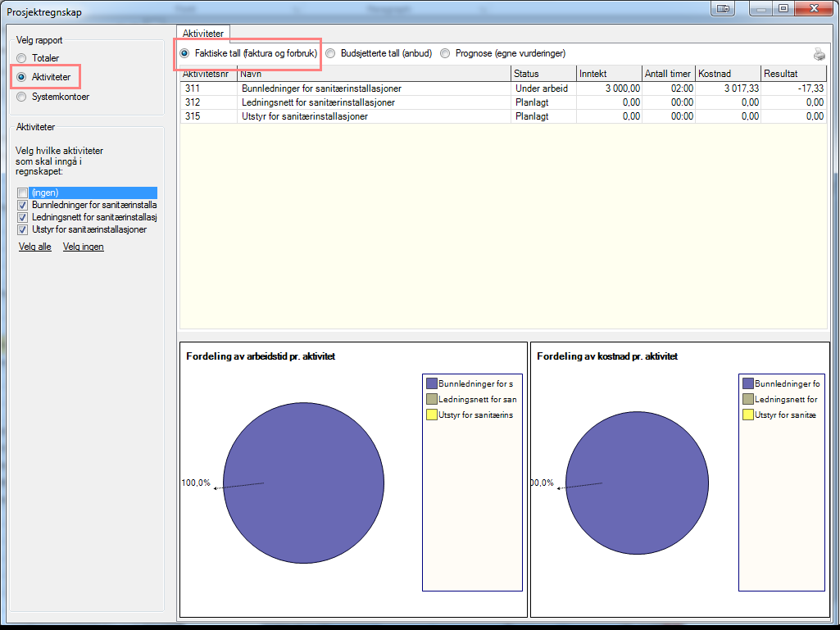Click the printer icon to print report

[820, 53]
